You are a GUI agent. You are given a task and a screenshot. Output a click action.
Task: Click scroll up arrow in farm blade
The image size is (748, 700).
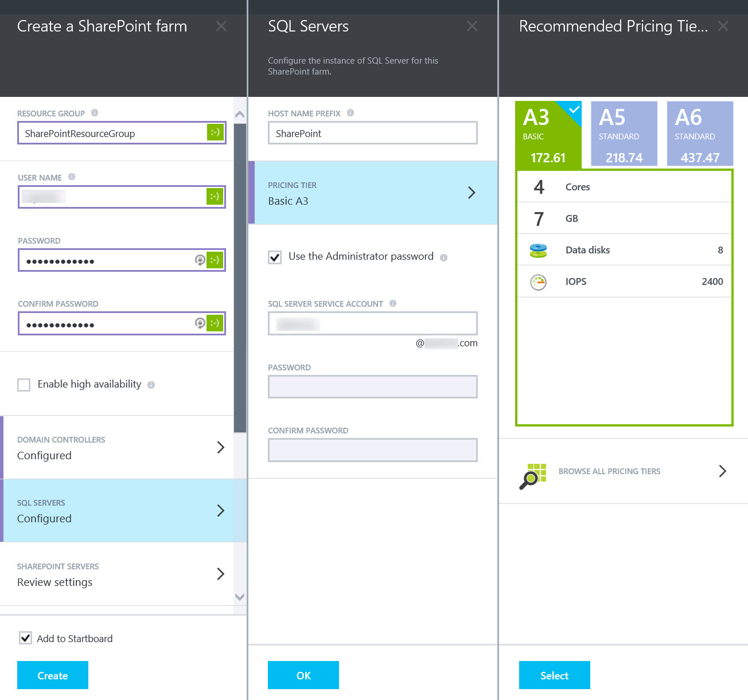240,115
